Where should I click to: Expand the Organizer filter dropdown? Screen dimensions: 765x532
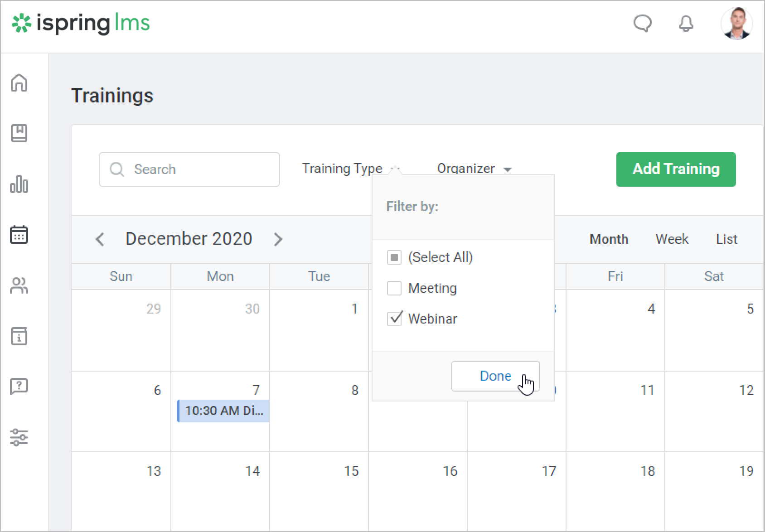click(x=474, y=169)
